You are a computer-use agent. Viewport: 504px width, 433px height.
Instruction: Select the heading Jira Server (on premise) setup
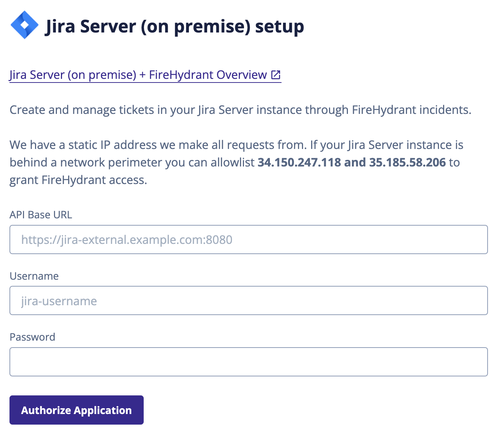pyautogui.click(x=175, y=26)
